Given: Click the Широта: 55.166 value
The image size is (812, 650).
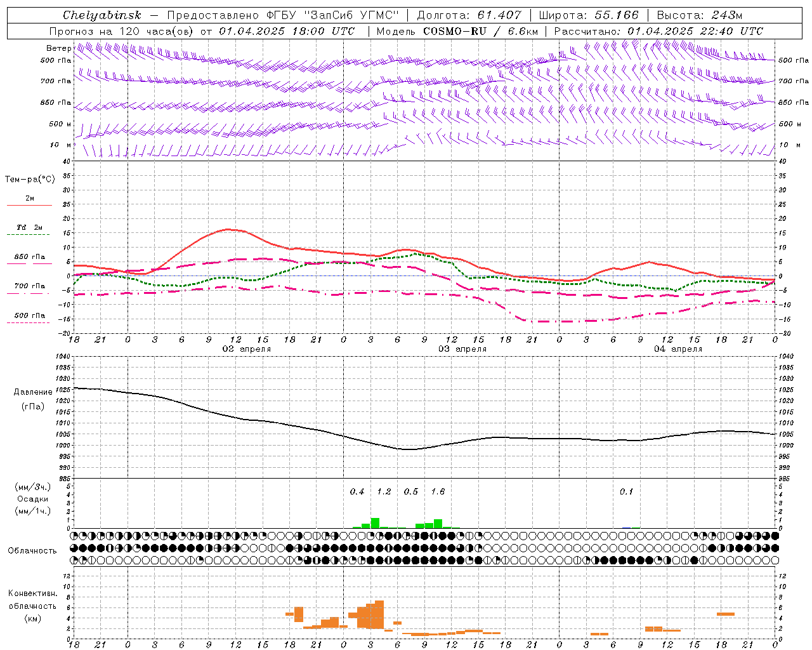Looking at the screenshot, I should click(x=588, y=15).
